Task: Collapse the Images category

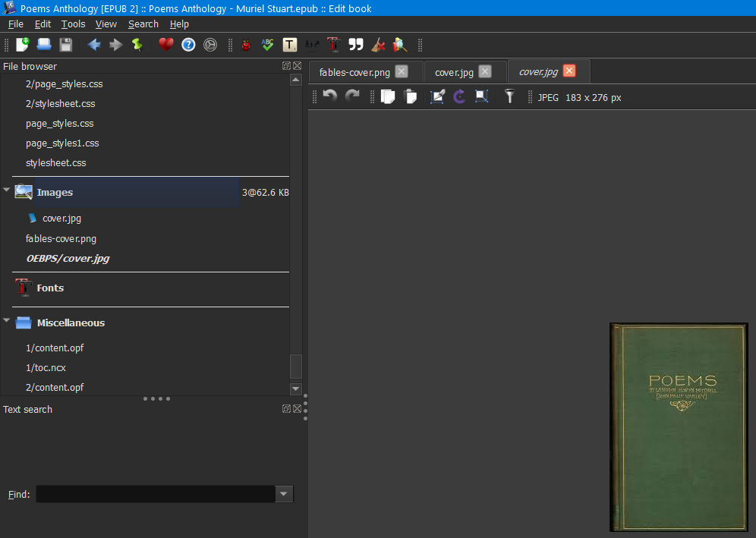Action: (x=6, y=190)
